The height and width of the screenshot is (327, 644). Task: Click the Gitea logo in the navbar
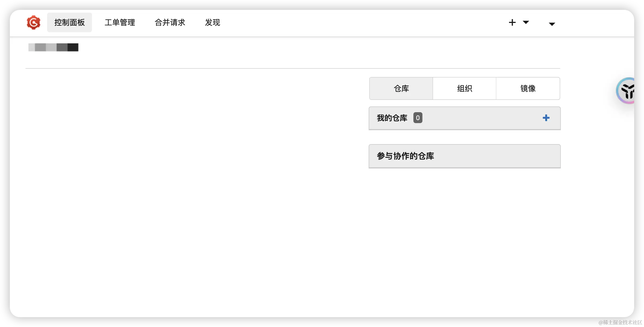33,22
